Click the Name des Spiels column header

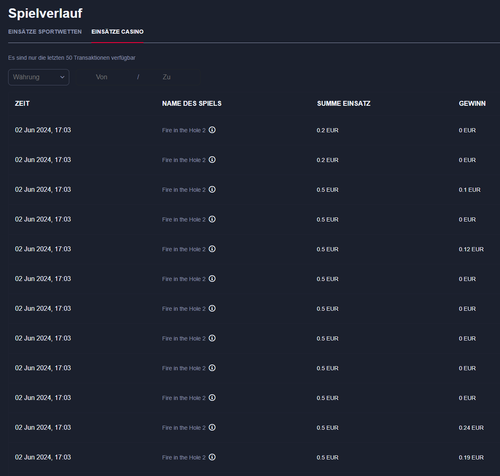pos(192,104)
